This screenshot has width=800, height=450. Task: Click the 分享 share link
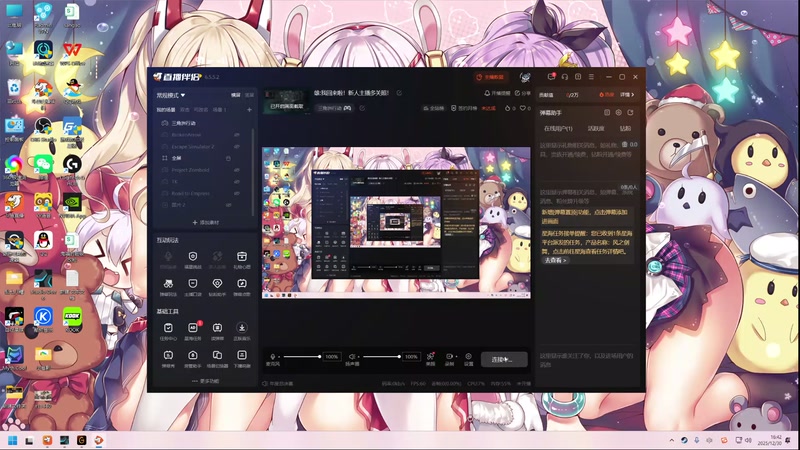pyautogui.click(x=522, y=93)
